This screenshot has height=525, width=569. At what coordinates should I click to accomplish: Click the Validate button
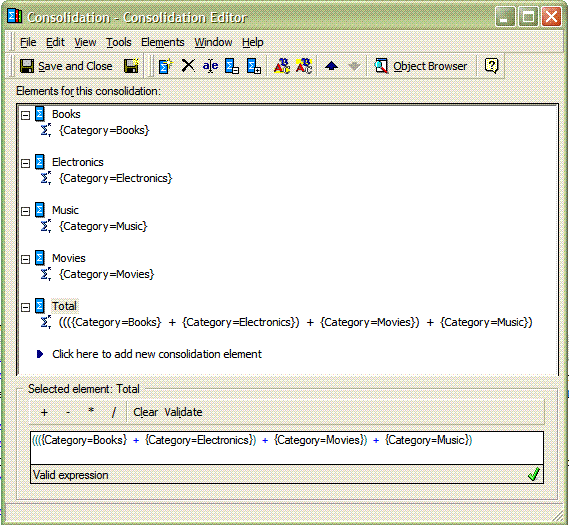[x=183, y=412]
